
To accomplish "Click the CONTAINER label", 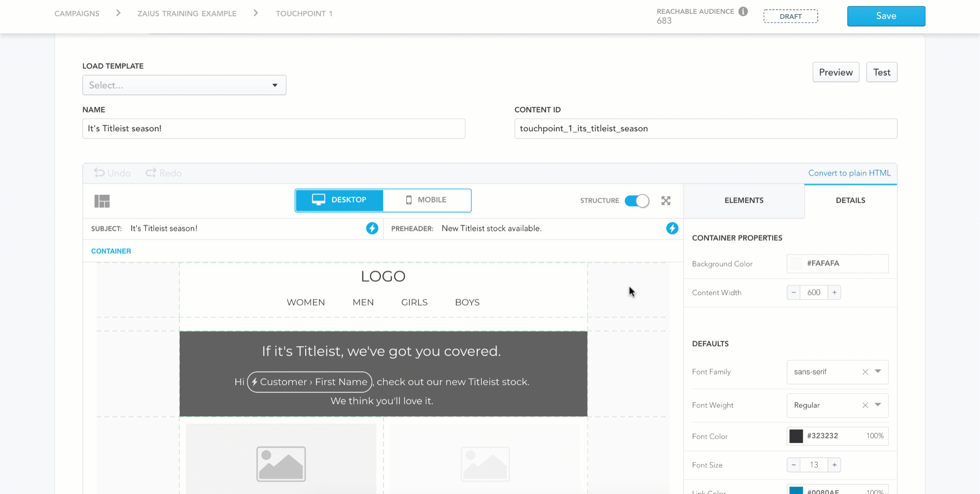I will [111, 251].
